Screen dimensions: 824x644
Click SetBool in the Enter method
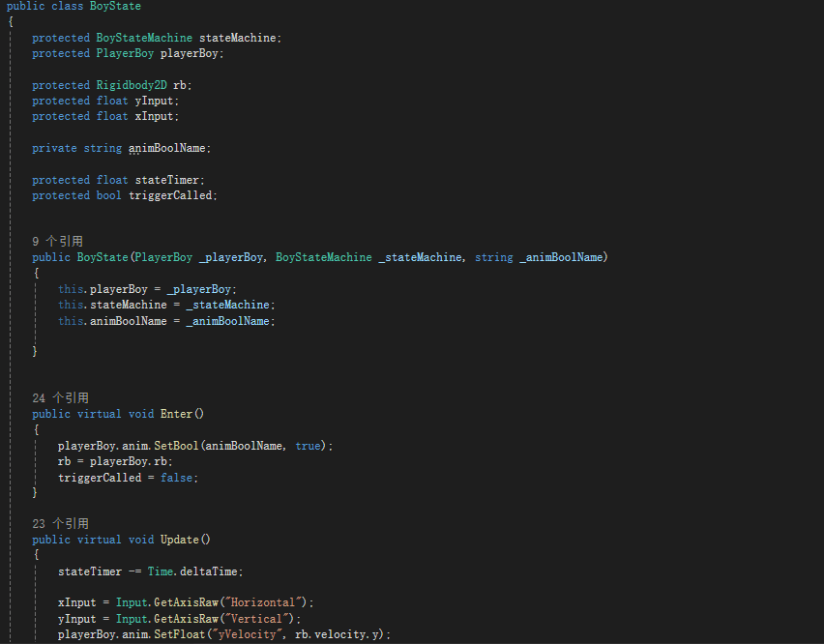point(177,446)
